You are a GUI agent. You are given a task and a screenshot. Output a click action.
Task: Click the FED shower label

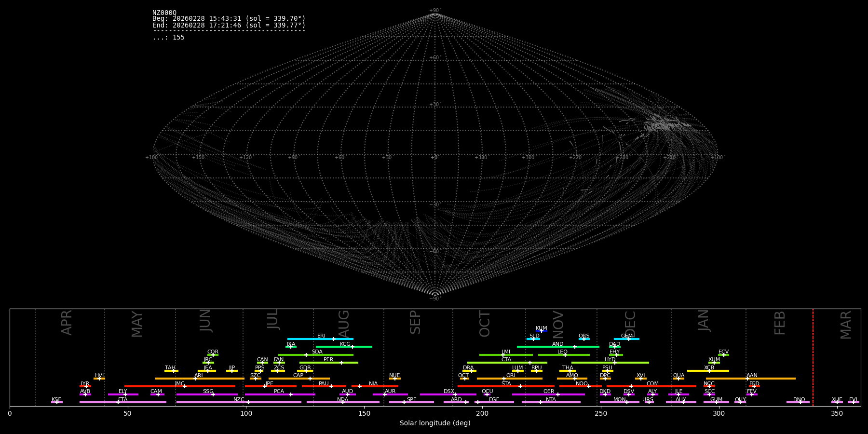[x=754, y=384]
